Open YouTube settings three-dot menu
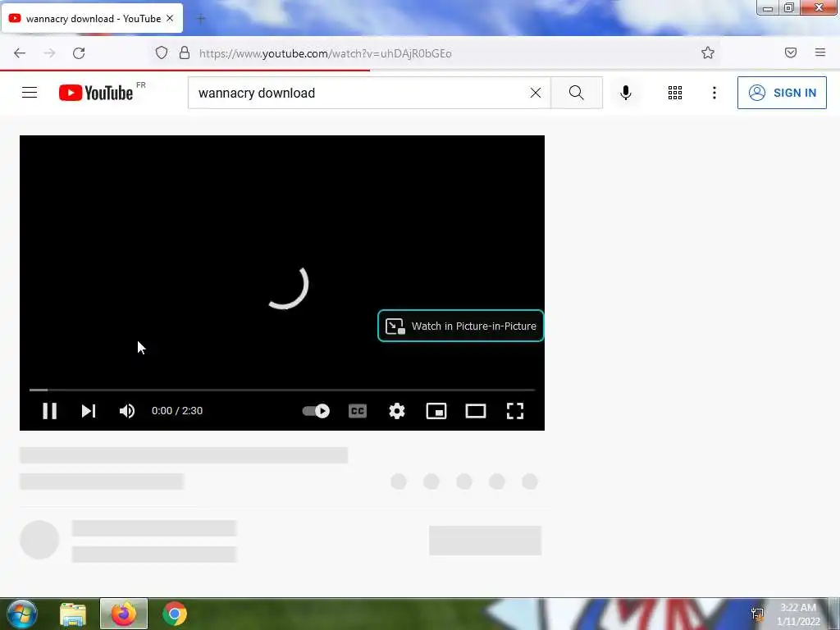The width and height of the screenshot is (840, 630). click(x=714, y=93)
